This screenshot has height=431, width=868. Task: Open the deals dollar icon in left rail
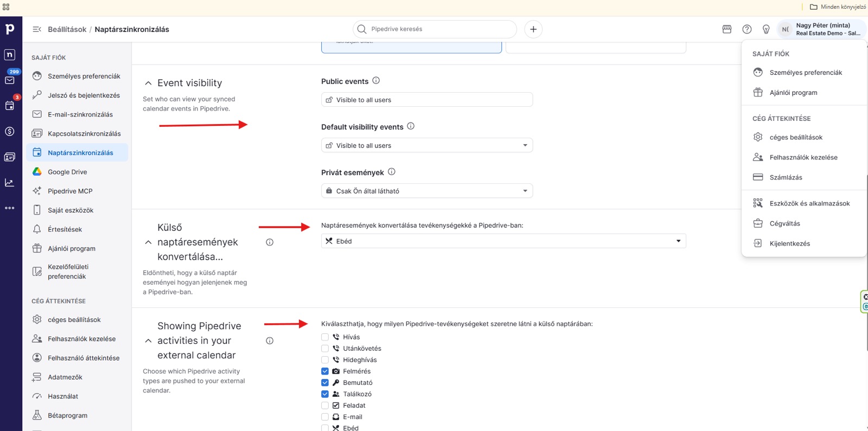pyautogui.click(x=10, y=131)
